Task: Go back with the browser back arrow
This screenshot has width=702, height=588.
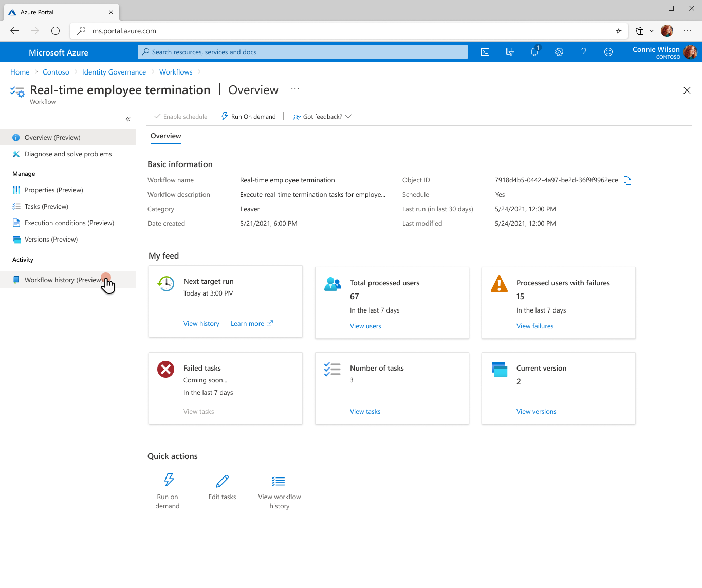Action: point(14,31)
